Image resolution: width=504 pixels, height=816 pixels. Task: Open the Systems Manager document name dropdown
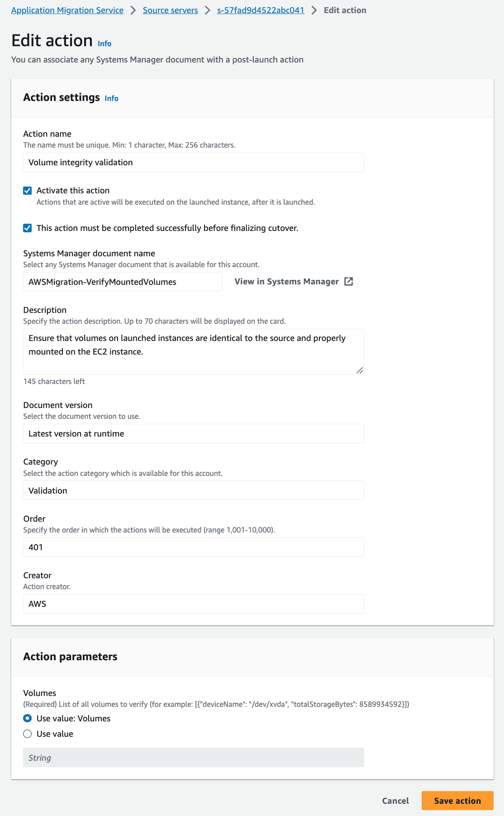point(122,281)
